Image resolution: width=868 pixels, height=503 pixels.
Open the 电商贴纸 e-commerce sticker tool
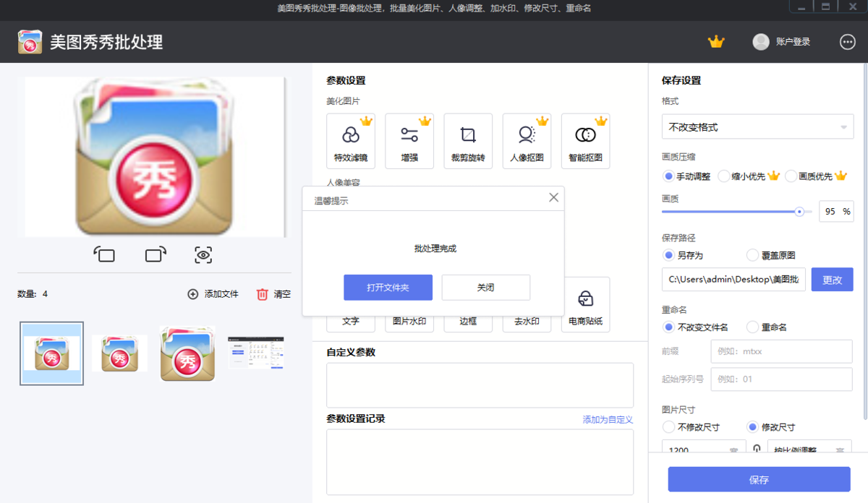click(585, 306)
